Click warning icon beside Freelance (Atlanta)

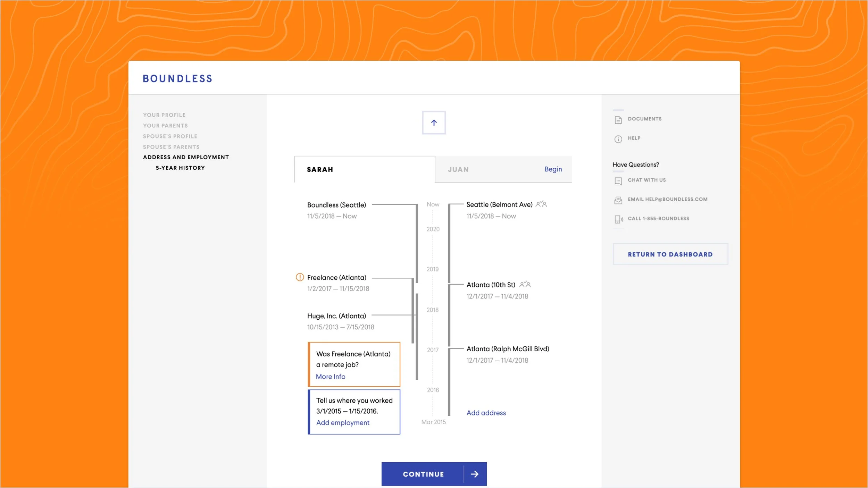pos(300,277)
